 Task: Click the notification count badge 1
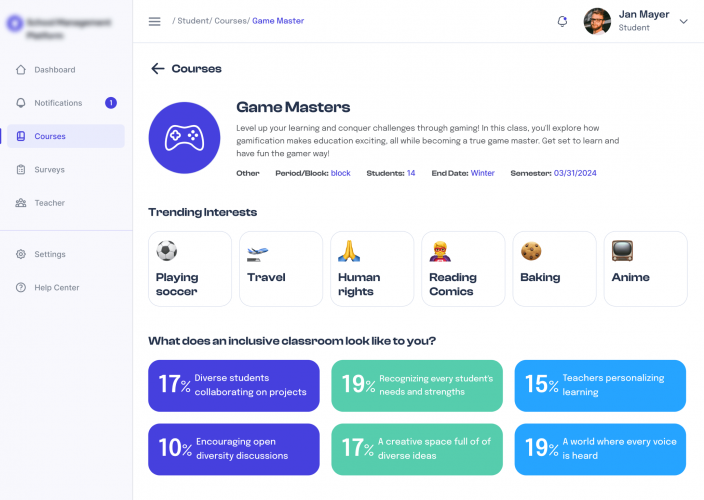pos(111,103)
